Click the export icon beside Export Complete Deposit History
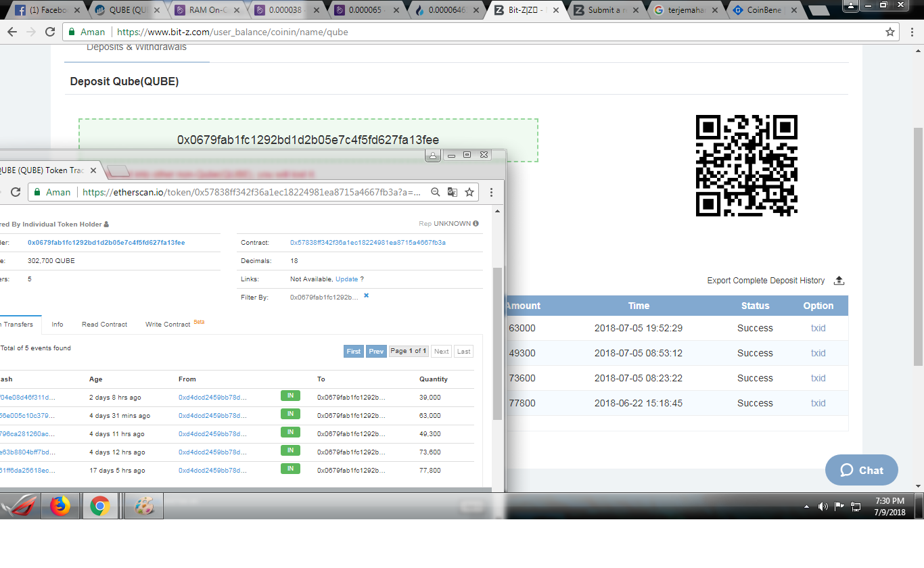Image resolution: width=924 pixels, height=568 pixels. (x=839, y=281)
